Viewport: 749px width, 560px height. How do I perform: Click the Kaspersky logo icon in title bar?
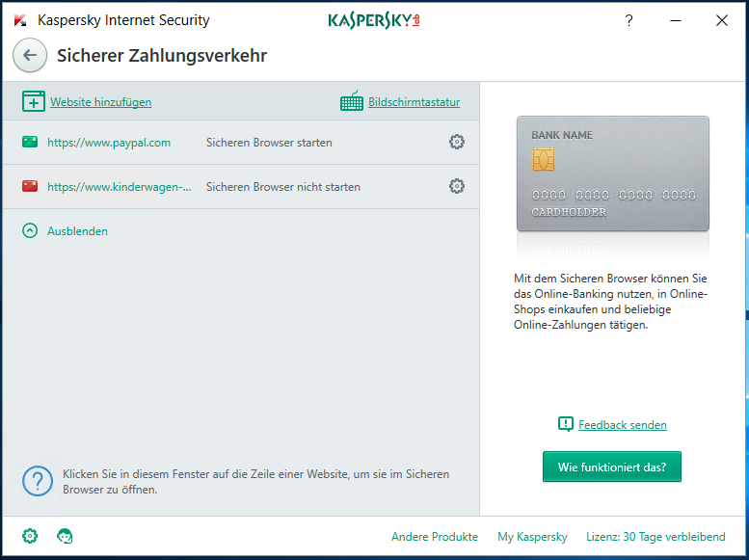point(20,20)
